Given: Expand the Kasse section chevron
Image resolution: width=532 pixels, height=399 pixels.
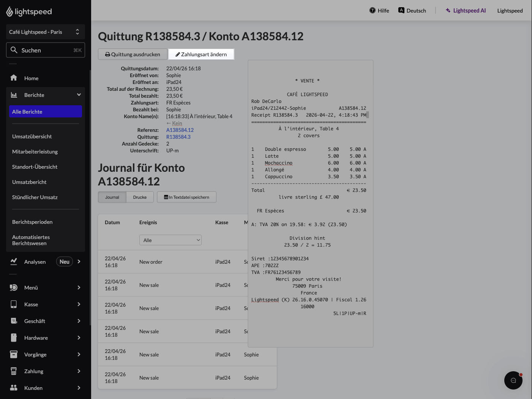Looking at the screenshot, I should click(x=79, y=304).
